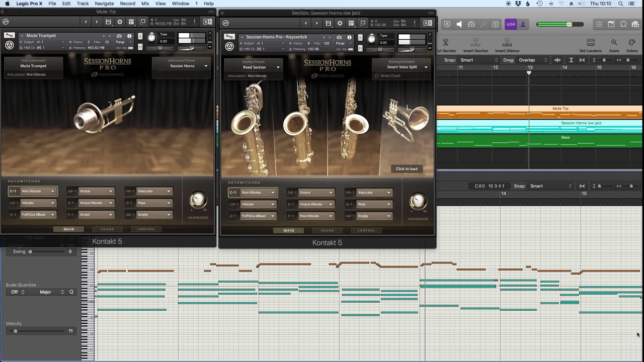The height and width of the screenshot is (362, 644).
Task: Click the waveform zoom icon beside Drag menu
Action: point(557,60)
